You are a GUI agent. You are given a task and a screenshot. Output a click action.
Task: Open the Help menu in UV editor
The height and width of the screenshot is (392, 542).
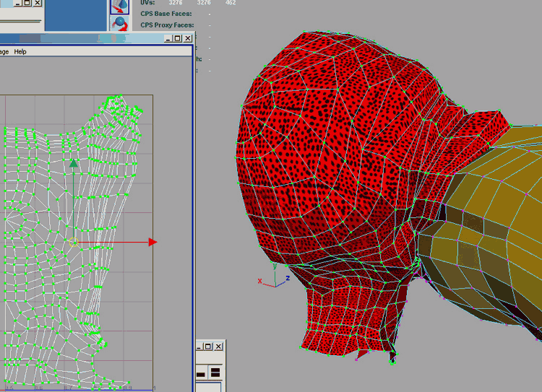(x=20, y=52)
